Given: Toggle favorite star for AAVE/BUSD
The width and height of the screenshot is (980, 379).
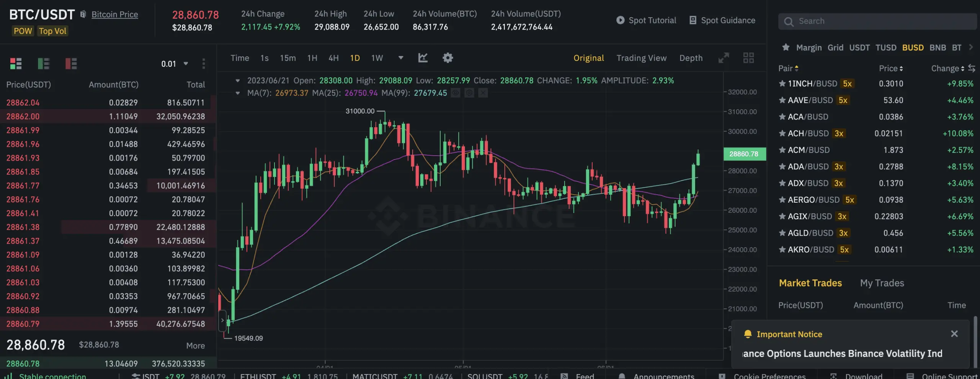Looking at the screenshot, I should [x=782, y=100].
